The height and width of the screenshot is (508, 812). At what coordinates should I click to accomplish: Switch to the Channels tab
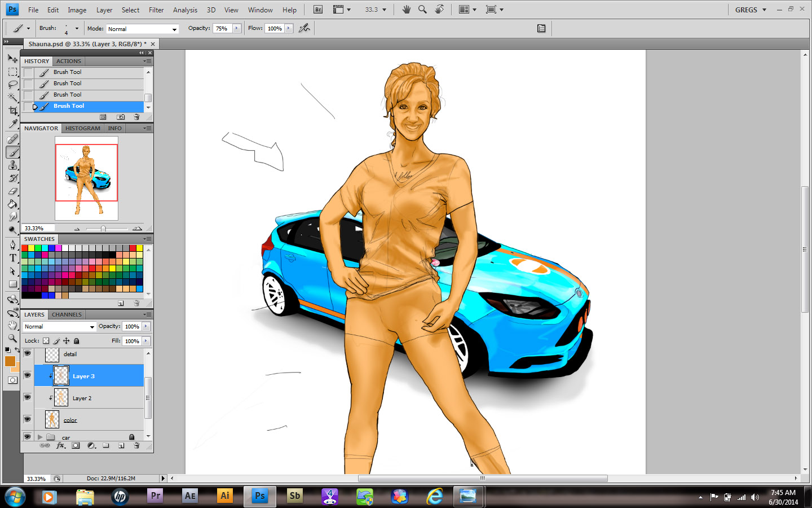click(67, 315)
